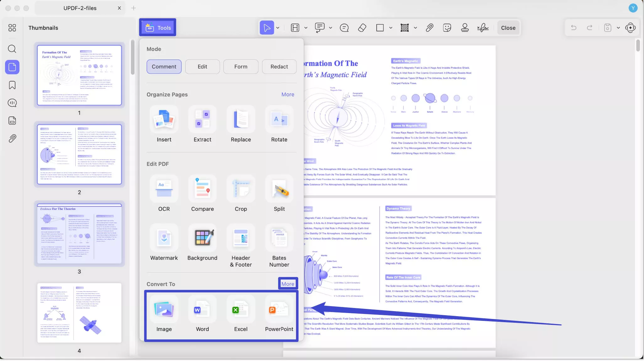Choose Replace pages tool
Screen dimensions: 644x361
tap(241, 125)
